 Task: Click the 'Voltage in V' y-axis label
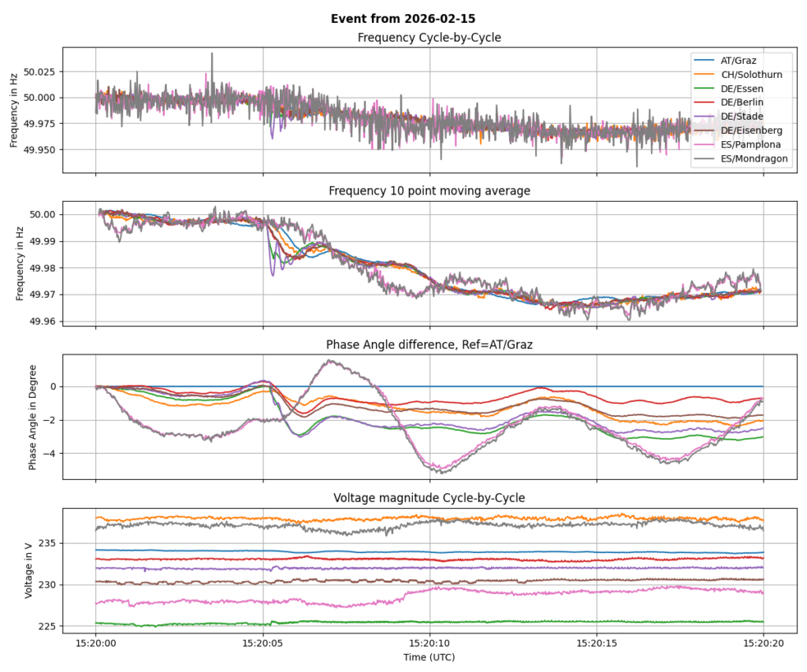28,569
